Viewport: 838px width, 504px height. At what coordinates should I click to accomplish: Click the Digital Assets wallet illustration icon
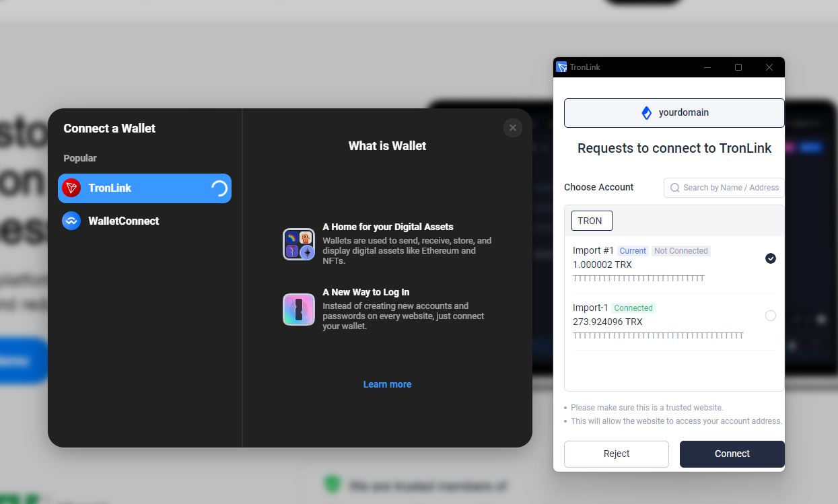[299, 244]
